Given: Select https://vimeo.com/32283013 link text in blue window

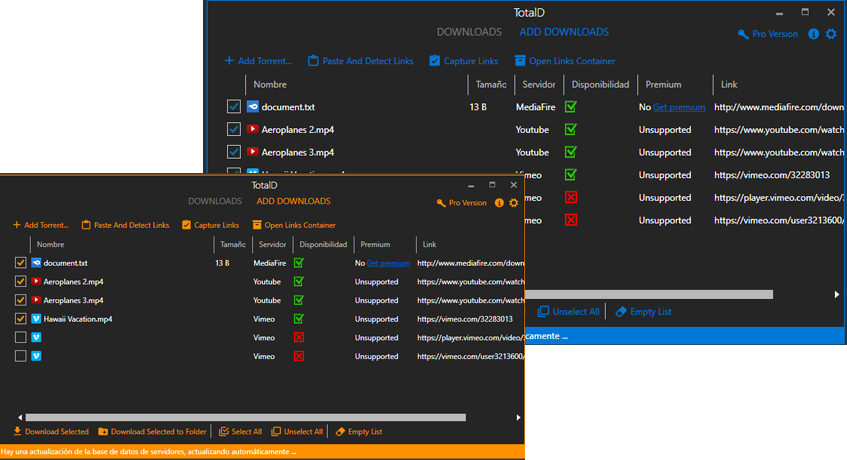Looking at the screenshot, I should click(772, 175).
